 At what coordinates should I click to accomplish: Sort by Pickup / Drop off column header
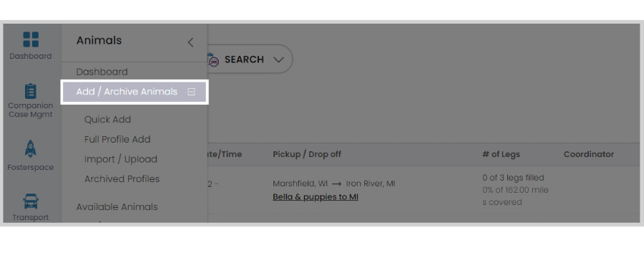[307, 154]
